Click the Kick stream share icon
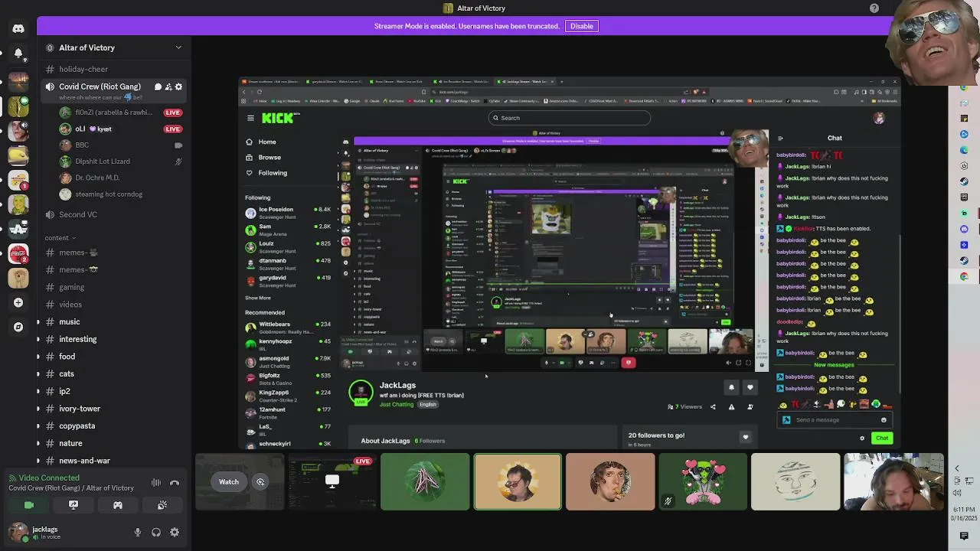The width and height of the screenshot is (980, 551). [x=713, y=407]
